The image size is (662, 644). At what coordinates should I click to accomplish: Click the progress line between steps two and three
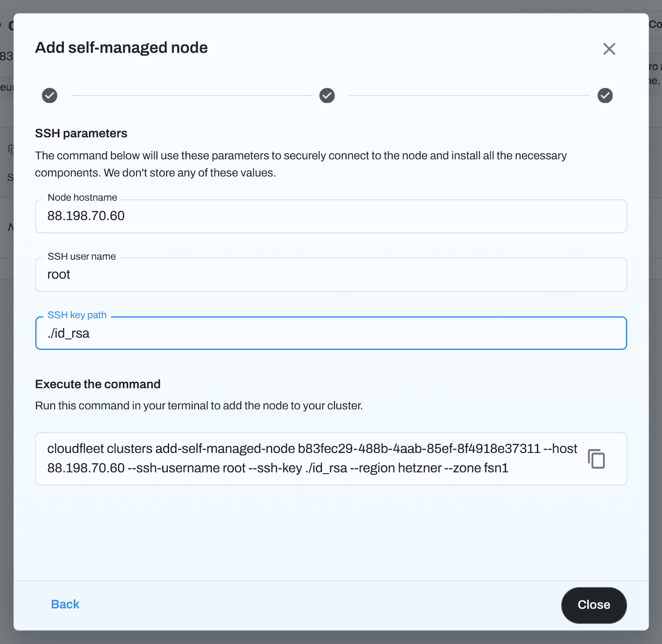[x=470, y=96]
